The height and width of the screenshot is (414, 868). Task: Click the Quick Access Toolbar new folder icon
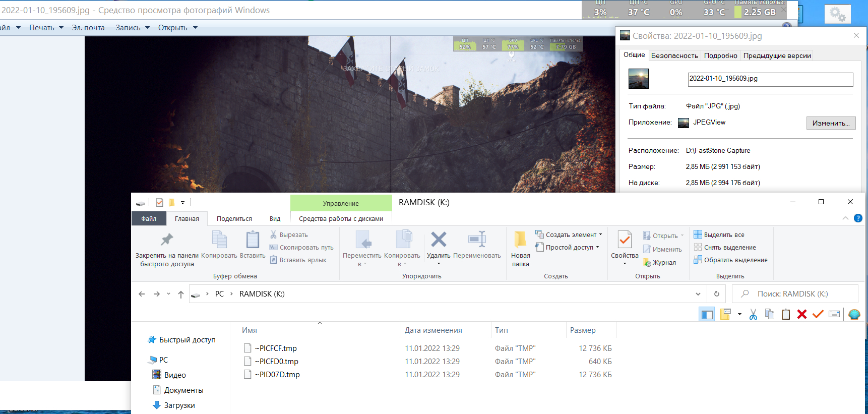click(171, 203)
